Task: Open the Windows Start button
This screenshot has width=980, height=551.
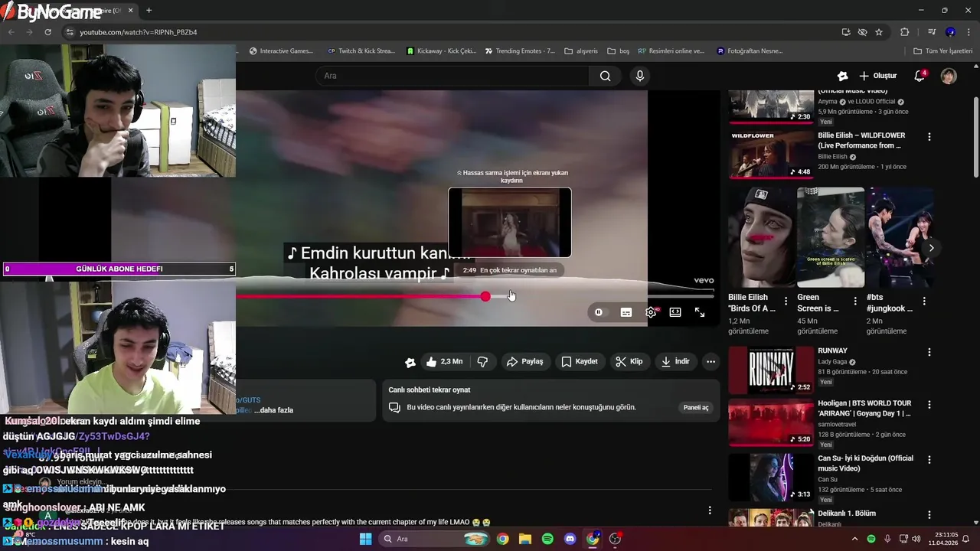Action: pyautogui.click(x=365, y=539)
